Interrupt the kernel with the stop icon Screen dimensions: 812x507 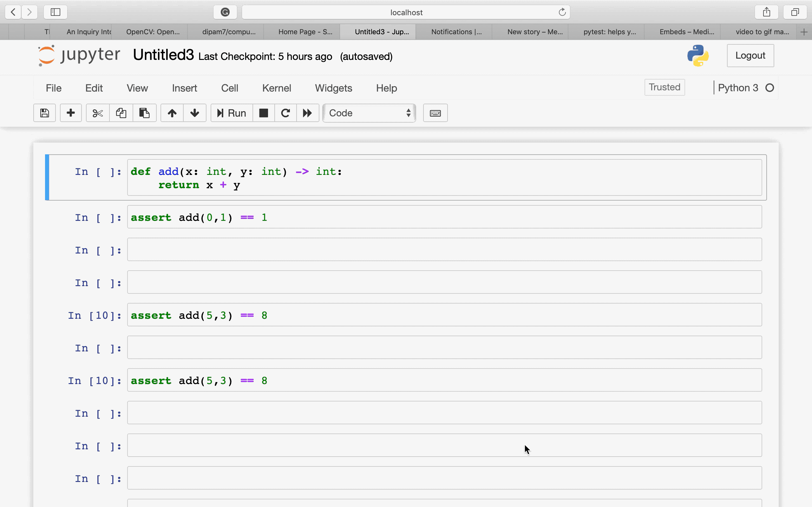tap(263, 113)
